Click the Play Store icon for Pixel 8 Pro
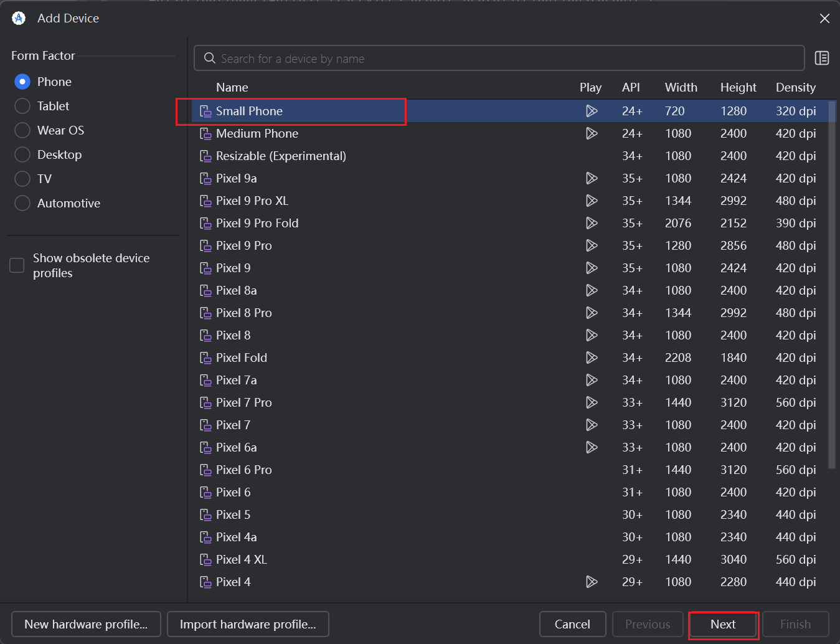The height and width of the screenshot is (644, 840). tap(592, 313)
